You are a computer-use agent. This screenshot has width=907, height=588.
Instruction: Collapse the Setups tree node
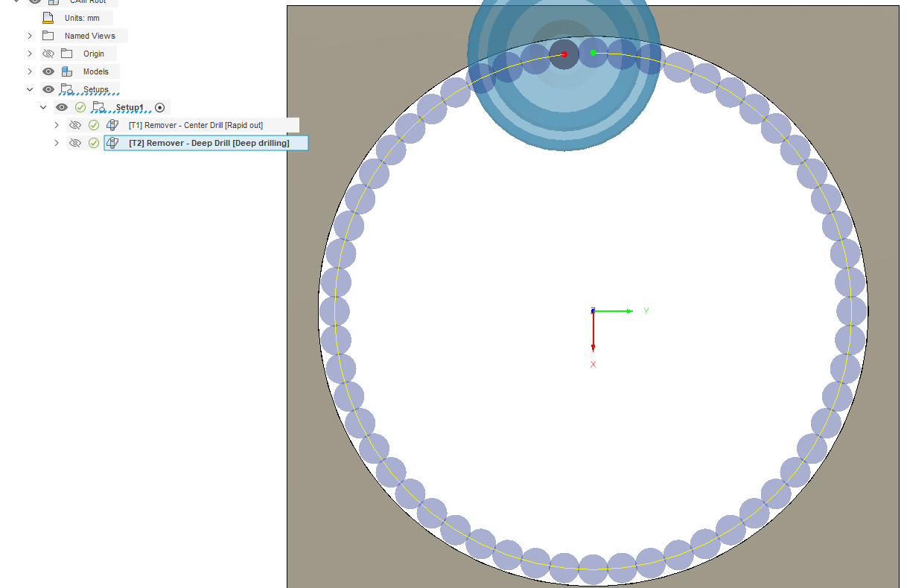click(x=30, y=89)
